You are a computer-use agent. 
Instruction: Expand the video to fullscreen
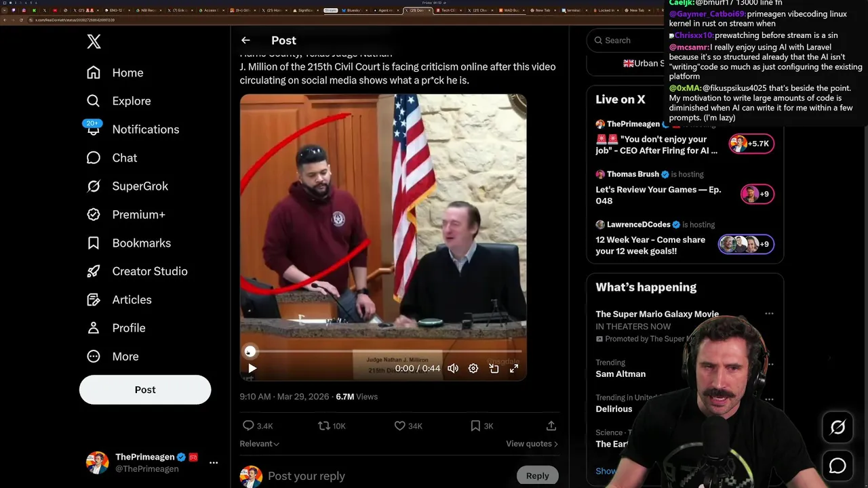(x=514, y=369)
